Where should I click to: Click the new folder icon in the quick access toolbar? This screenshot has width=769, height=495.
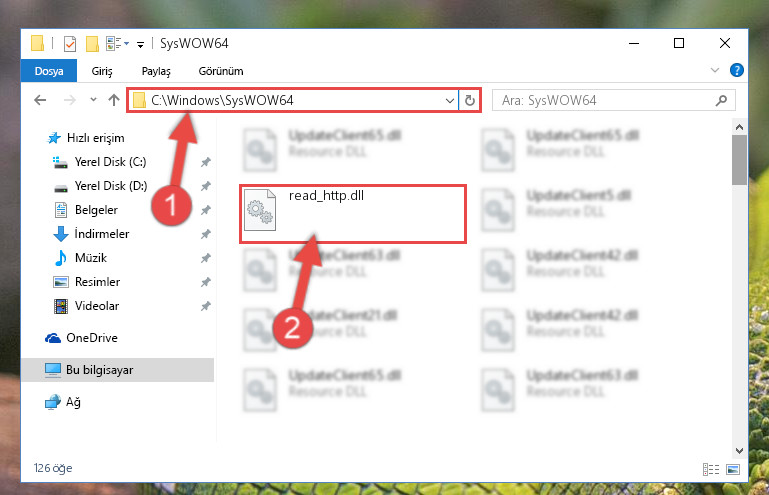(92, 44)
